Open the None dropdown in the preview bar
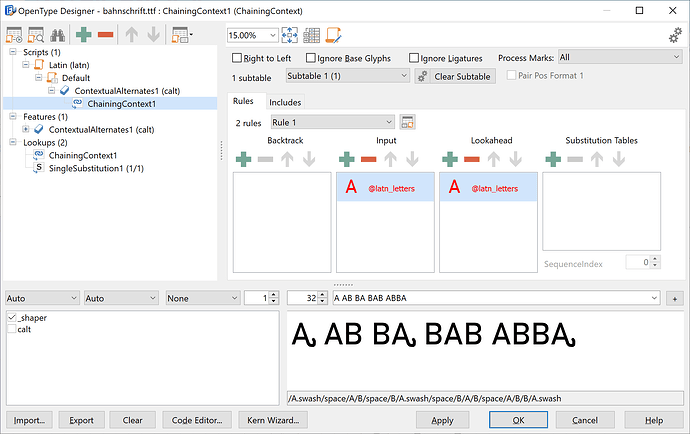Viewport: 690px width, 434px height. click(203, 298)
